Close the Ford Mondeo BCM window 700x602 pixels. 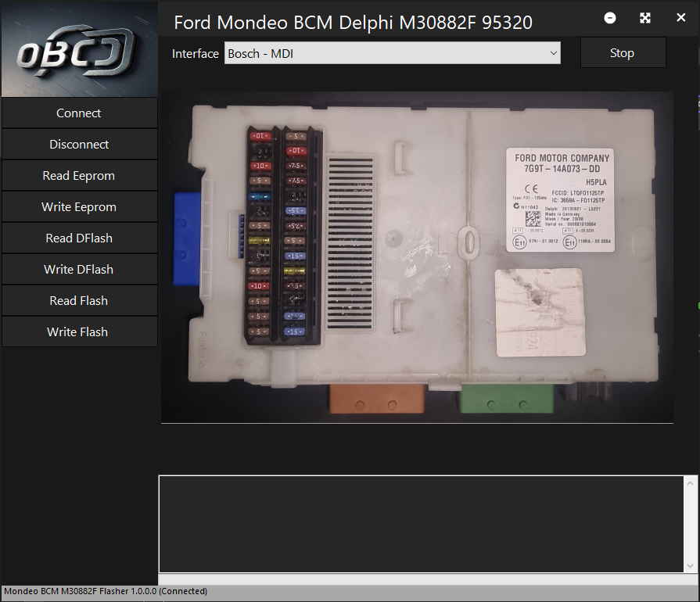coord(680,18)
